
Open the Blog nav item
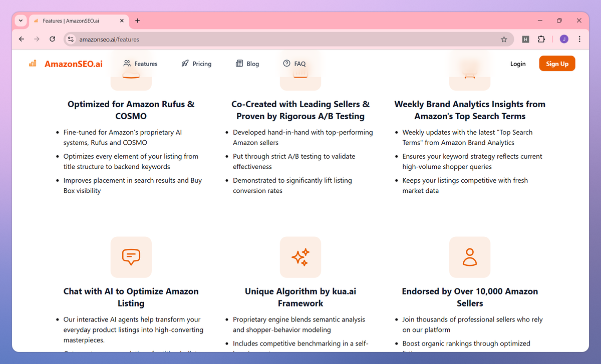247,64
